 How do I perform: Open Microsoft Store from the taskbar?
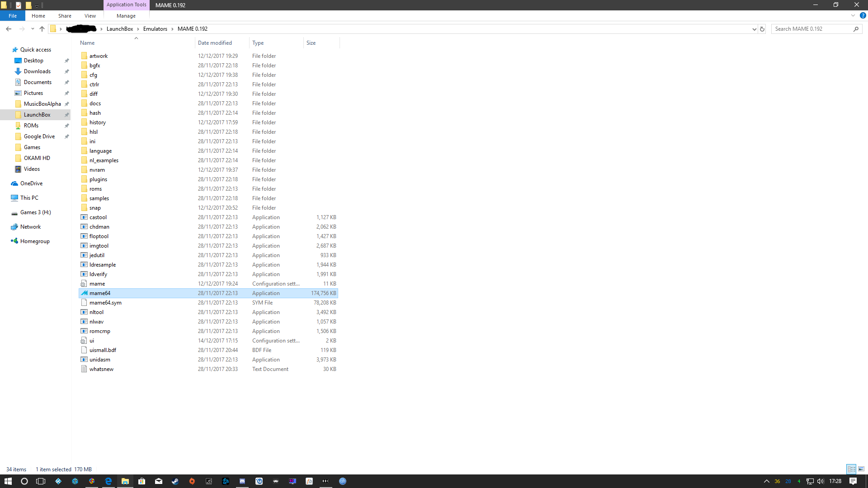[142, 481]
